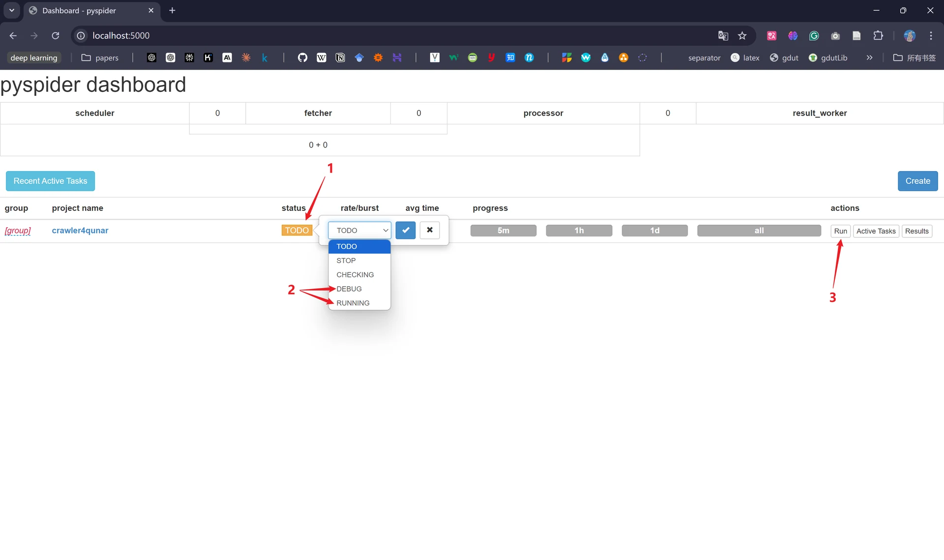The width and height of the screenshot is (944, 560).
Task: Click the 5m progress bar
Action: click(503, 231)
